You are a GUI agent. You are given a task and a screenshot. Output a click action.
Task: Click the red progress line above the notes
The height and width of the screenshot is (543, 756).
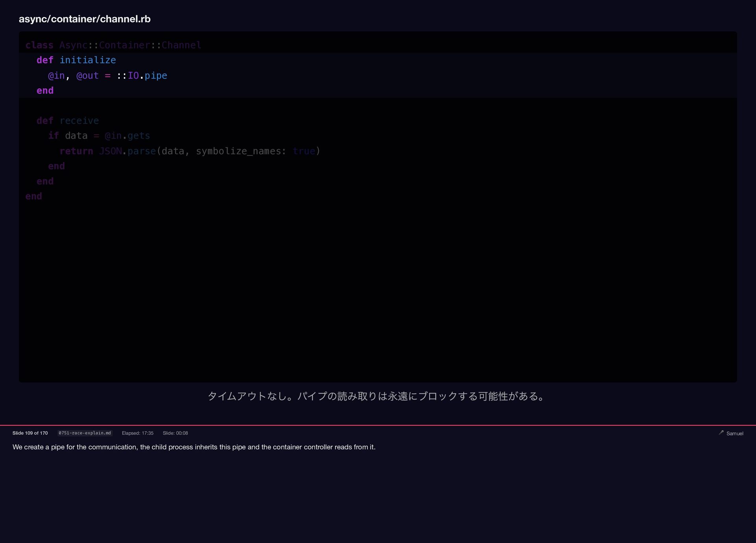(378, 425)
